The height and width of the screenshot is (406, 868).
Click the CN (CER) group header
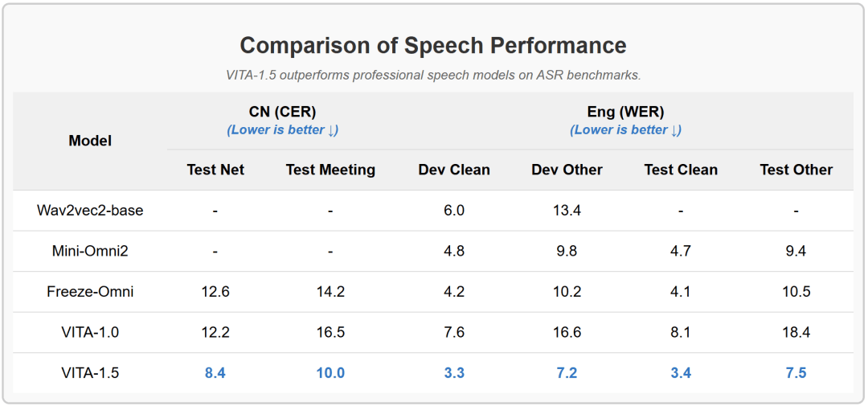click(282, 113)
